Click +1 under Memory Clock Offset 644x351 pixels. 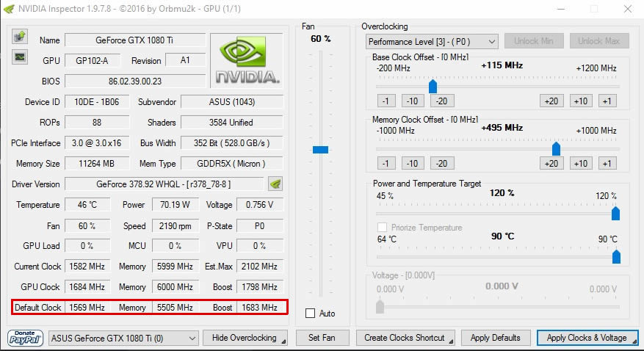coord(607,163)
